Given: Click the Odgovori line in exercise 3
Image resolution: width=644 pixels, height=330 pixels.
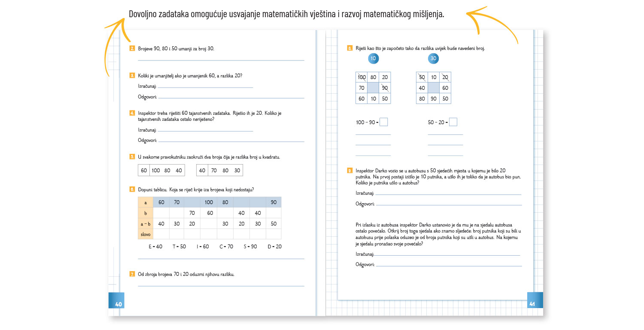Looking at the screenshot, I should [x=231, y=97].
